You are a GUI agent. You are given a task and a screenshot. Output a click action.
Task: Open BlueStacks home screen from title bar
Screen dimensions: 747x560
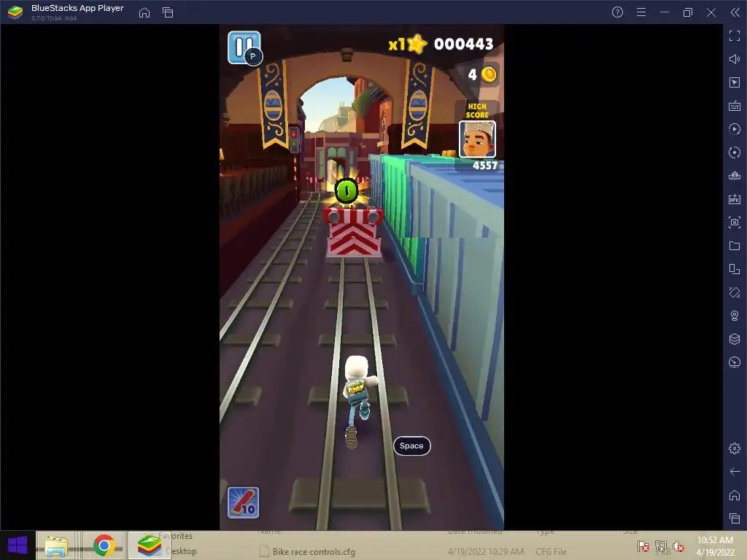click(144, 12)
